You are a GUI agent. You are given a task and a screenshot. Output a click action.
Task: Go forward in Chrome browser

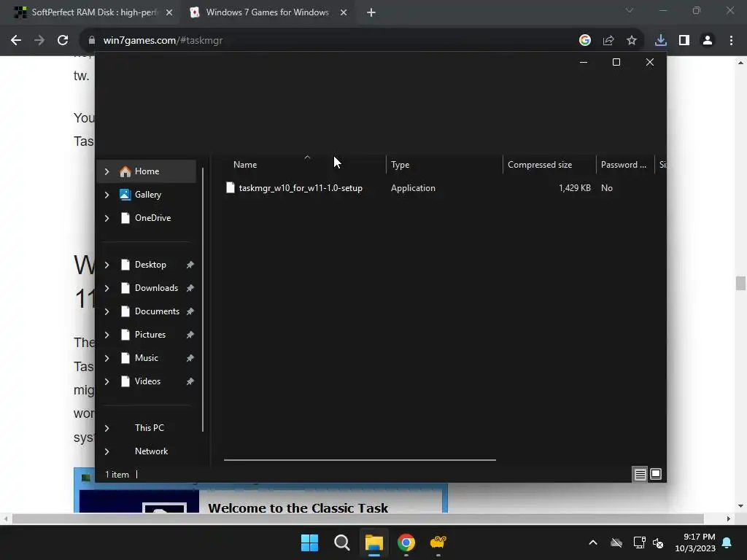pos(39,41)
